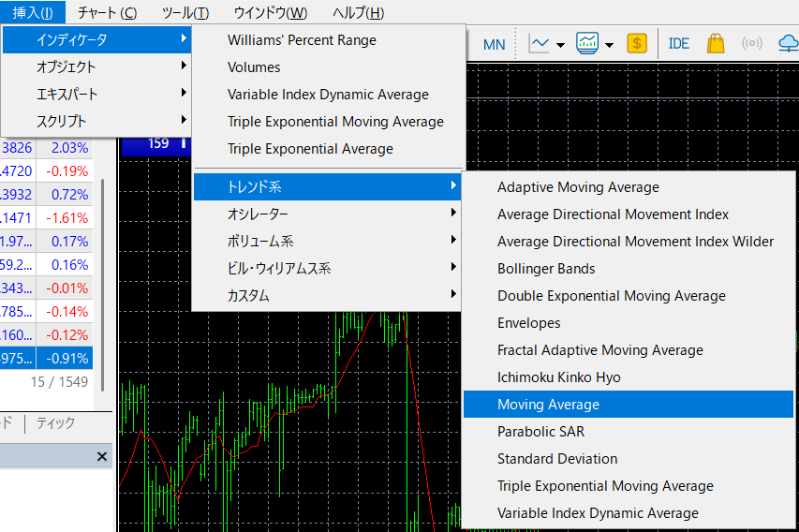Expand the カスタム category
This screenshot has height=532, width=799.
(327, 296)
